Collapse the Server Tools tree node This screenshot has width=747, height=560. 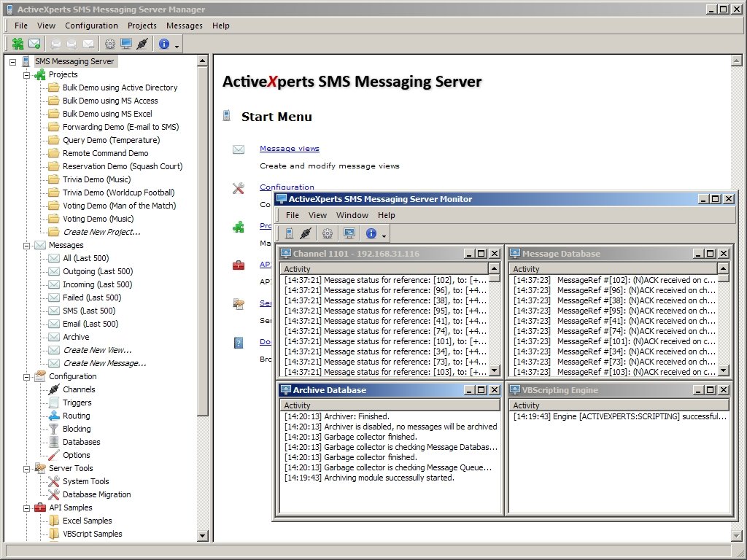point(27,468)
